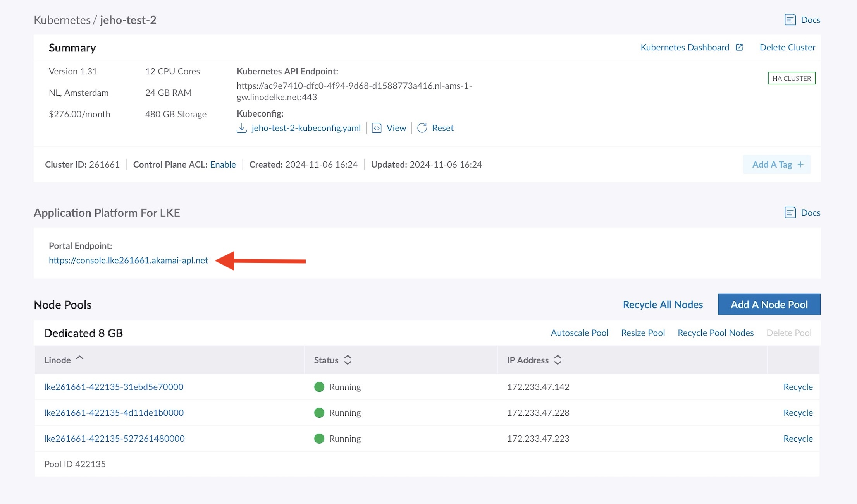Screen dimensions: 857x504
Task: Open Resize Pool options
Action: coord(643,333)
